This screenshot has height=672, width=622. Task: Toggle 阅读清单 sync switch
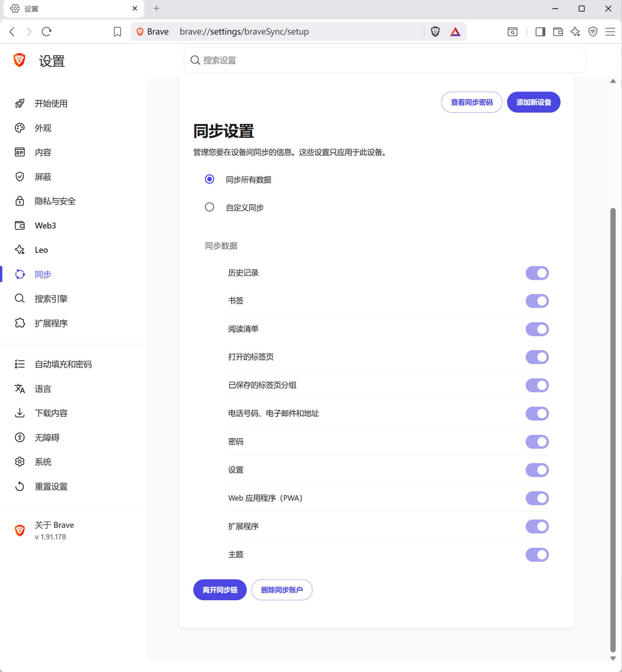tap(537, 329)
